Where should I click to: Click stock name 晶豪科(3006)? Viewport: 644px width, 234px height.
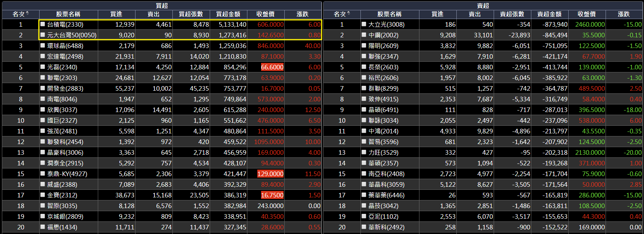click(65, 152)
